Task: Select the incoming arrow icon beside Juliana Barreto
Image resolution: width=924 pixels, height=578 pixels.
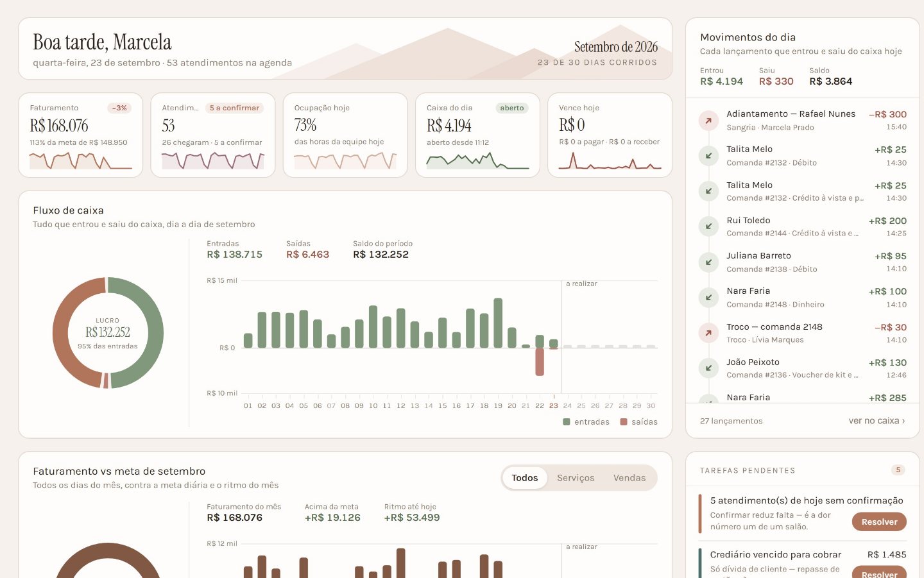Action: click(x=708, y=262)
